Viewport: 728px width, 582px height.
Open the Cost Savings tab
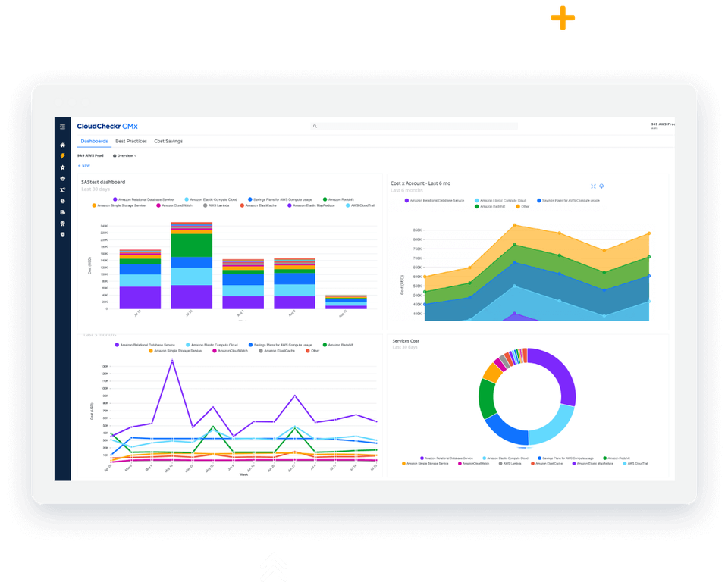[168, 141]
